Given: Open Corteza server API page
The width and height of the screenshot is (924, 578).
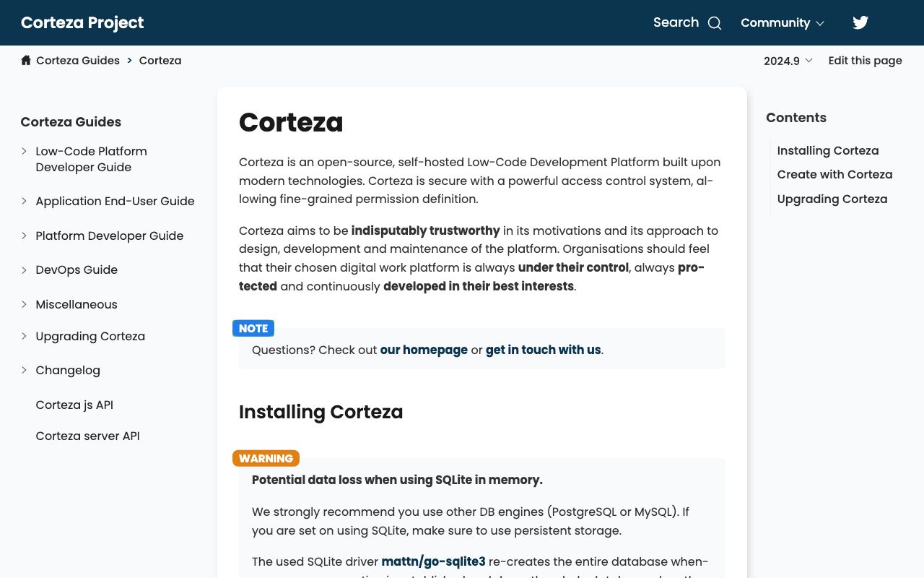Looking at the screenshot, I should tap(87, 436).
